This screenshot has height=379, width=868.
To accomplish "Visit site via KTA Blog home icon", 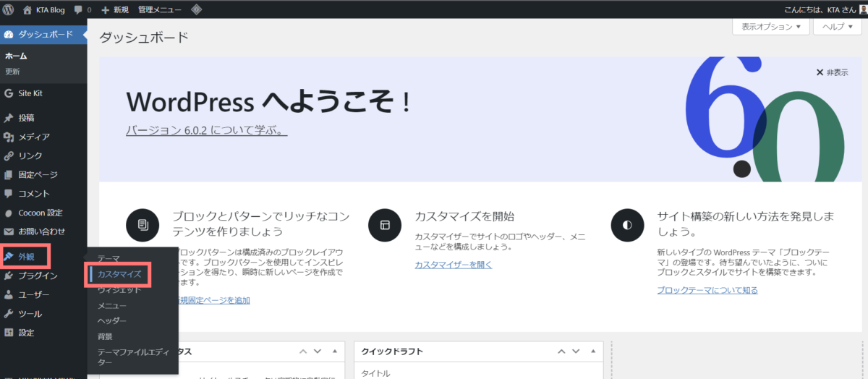I will point(27,10).
